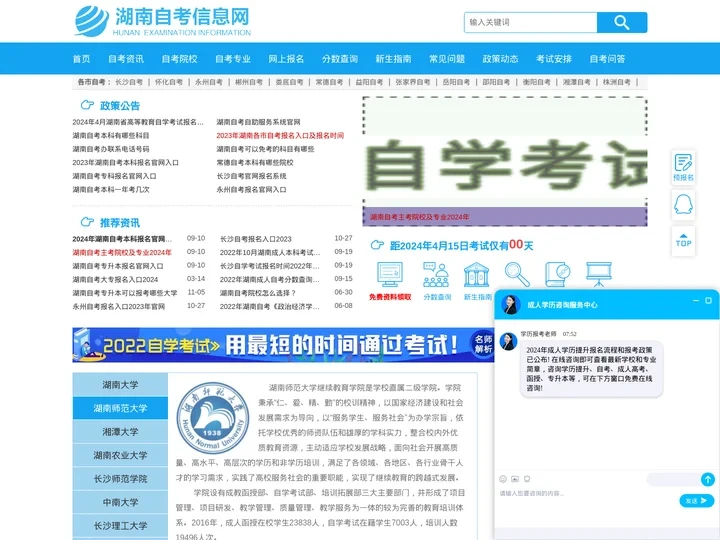
Task: Open news 长沙自考报名入口2023
Action: (x=256, y=239)
